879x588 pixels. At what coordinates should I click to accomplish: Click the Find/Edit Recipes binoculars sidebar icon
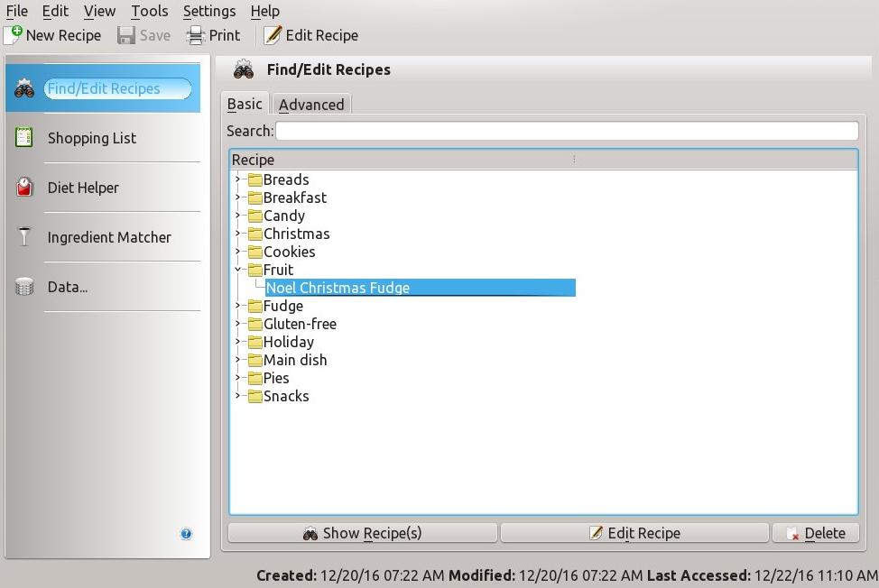[x=24, y=88]
